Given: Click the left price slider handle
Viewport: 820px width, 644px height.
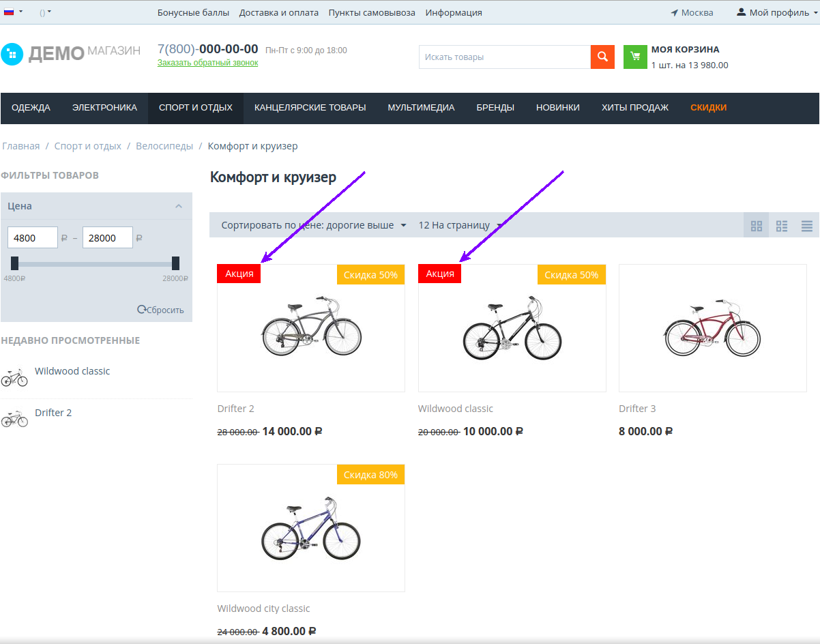Looking at the screenshot, I should click(15, 263).
